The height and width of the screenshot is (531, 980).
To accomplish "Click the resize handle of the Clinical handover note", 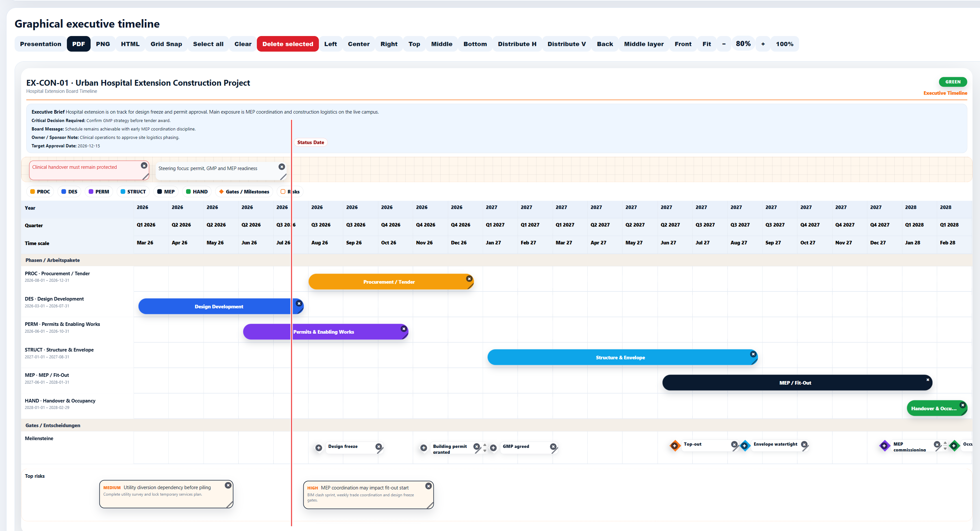I will (x=145, y=177).
